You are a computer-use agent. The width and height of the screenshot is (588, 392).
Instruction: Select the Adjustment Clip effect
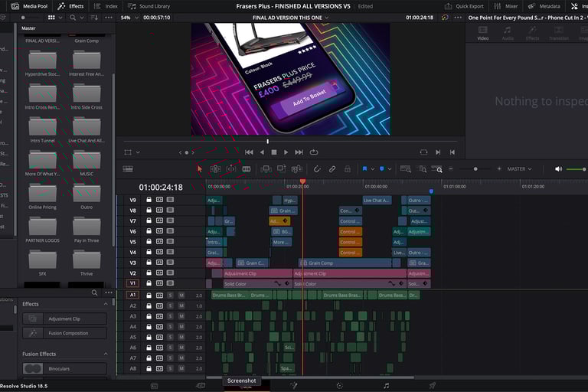click(64, 318)
